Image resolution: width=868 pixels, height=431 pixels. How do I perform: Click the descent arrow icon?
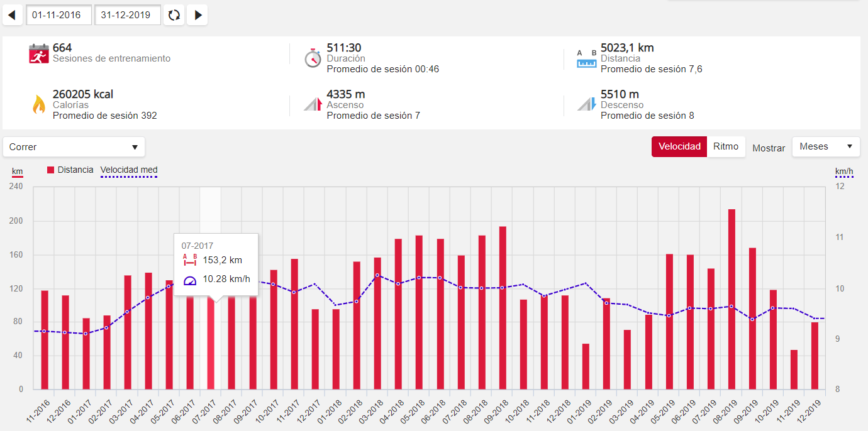point(586,104)
